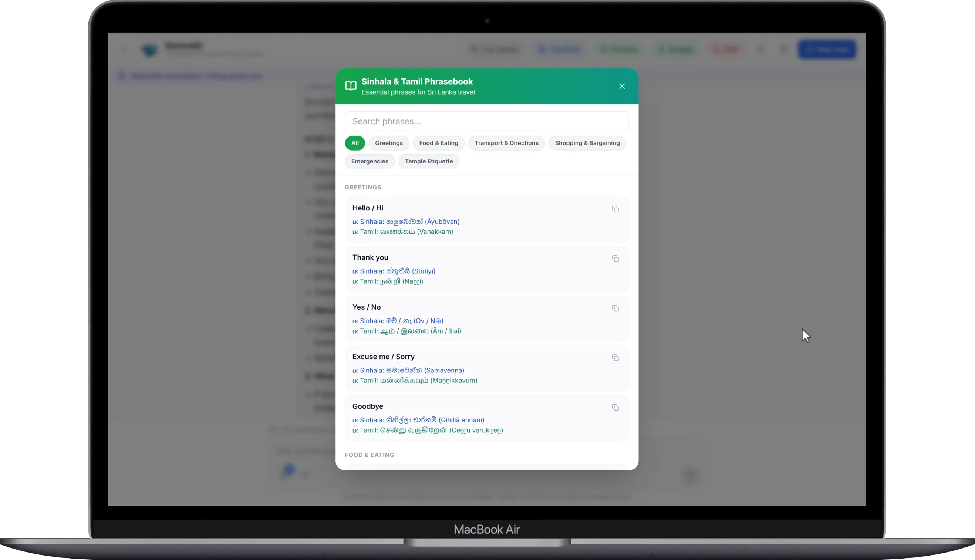Select the All category filter
Viewport: 975px width, 560px height.
coord(355,143)
